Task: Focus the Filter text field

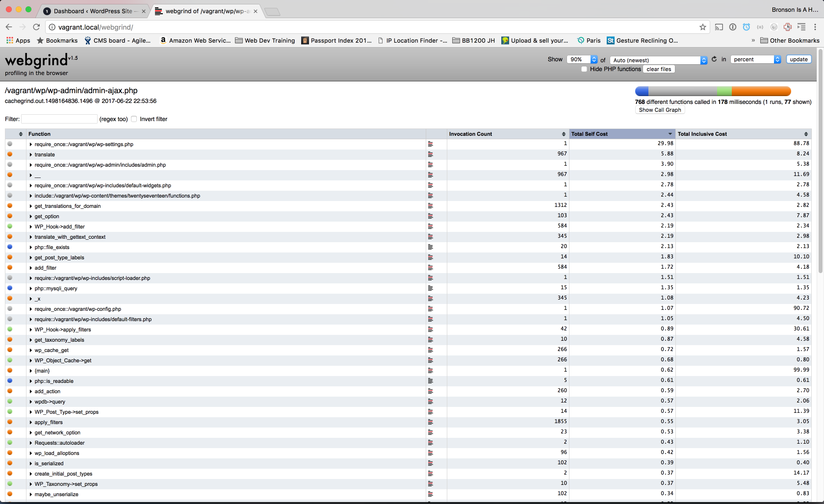Action: 59,119
